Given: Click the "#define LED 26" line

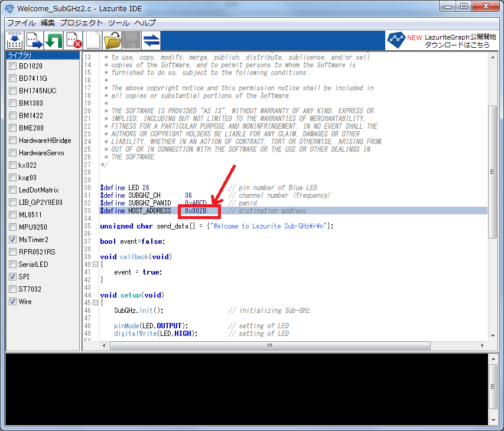Looking at the screenshot, I should [x=125, y=188].
